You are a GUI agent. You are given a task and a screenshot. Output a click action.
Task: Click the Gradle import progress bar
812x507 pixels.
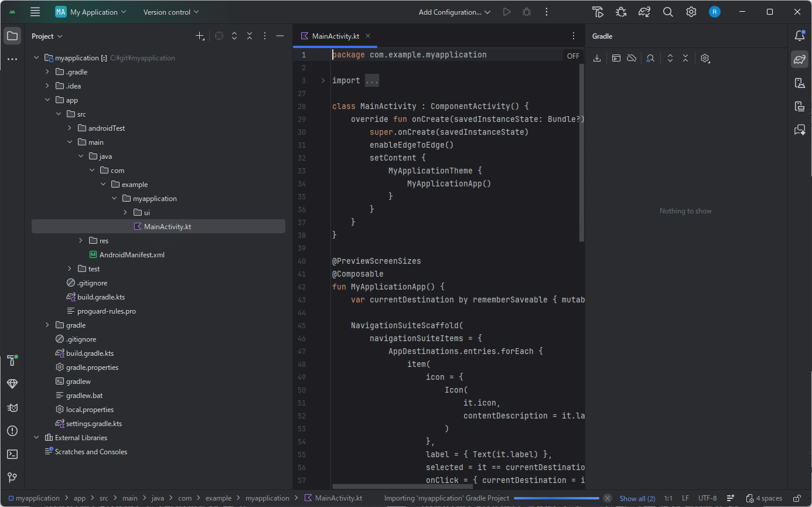pos(556,498)
